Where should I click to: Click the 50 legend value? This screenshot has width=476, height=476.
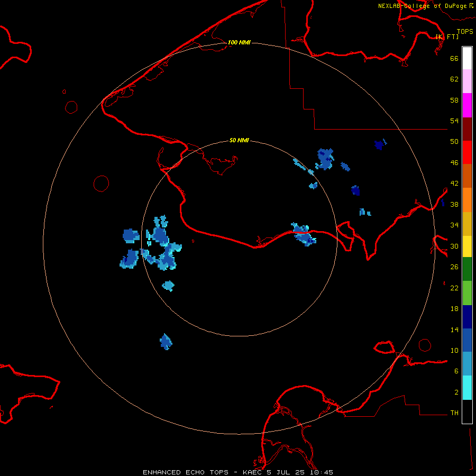[454, 142]
